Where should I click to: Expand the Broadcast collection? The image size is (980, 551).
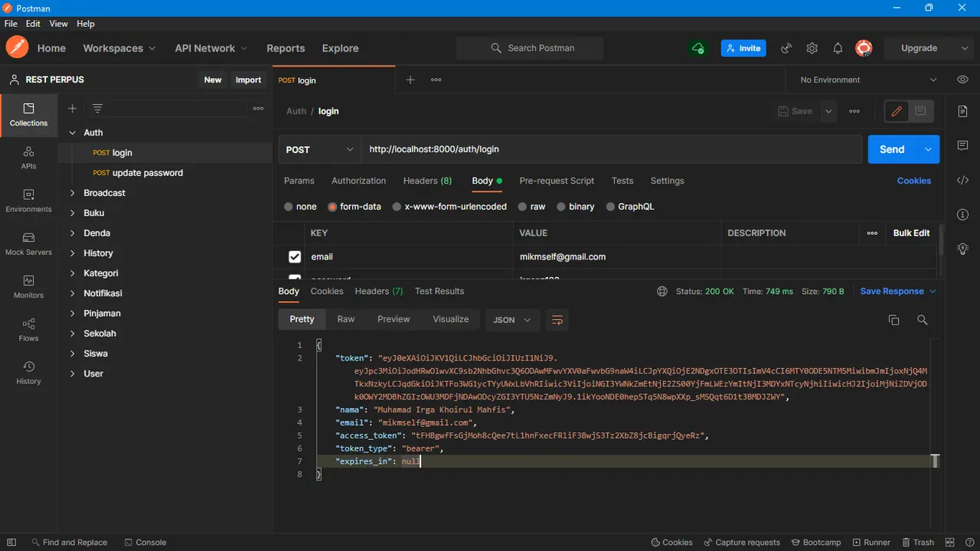pos(73,193)
